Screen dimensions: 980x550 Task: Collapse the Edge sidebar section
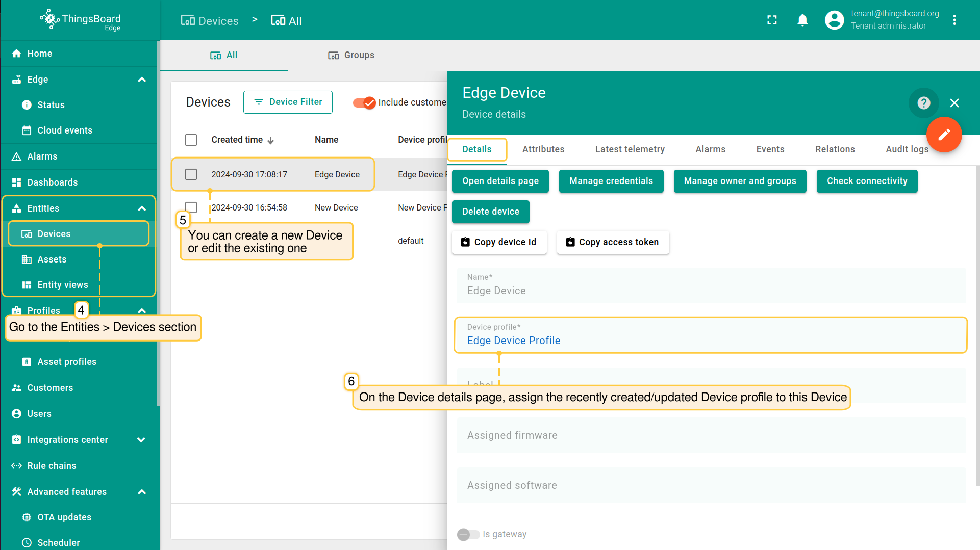point(142,80)
